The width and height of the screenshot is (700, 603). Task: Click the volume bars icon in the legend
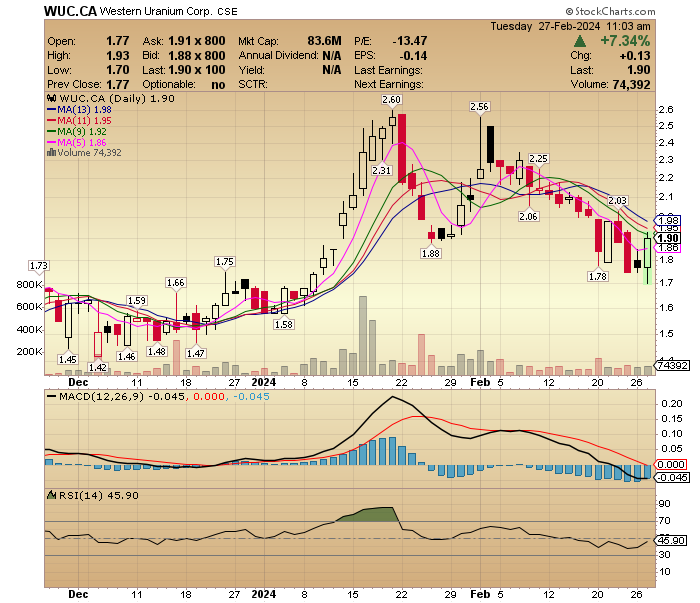(x=51, y=153)
